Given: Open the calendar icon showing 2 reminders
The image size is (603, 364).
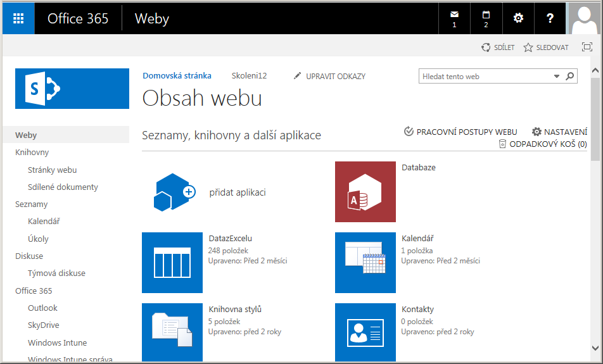Looking at the screenshot, I should (x=486, y=18).
